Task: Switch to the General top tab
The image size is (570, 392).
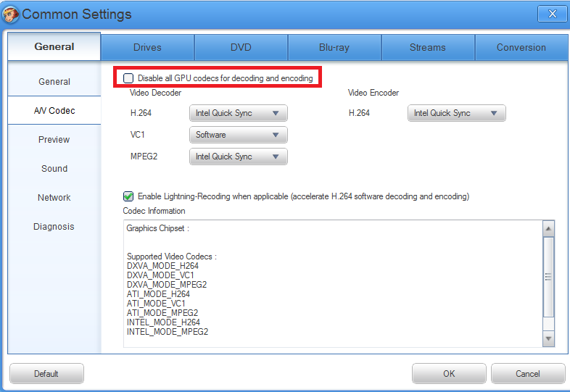Action: (x=54, y=46)
